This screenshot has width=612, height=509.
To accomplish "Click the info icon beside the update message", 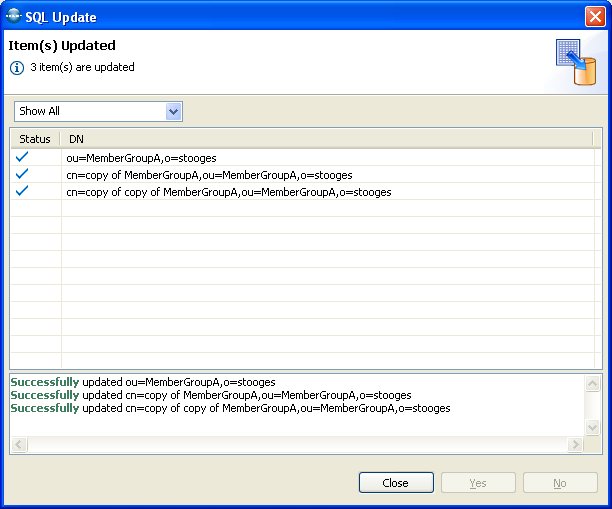I will (16, 68).
